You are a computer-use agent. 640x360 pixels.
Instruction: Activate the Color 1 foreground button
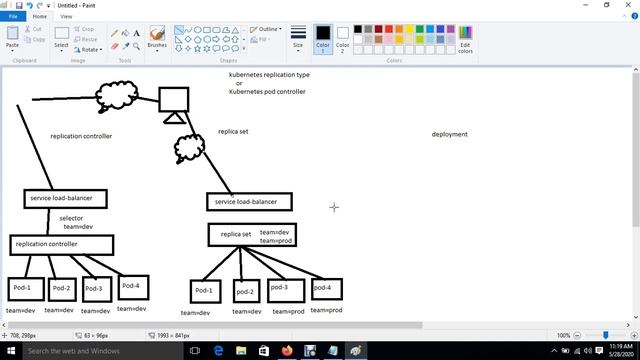[x=323, y=39]
